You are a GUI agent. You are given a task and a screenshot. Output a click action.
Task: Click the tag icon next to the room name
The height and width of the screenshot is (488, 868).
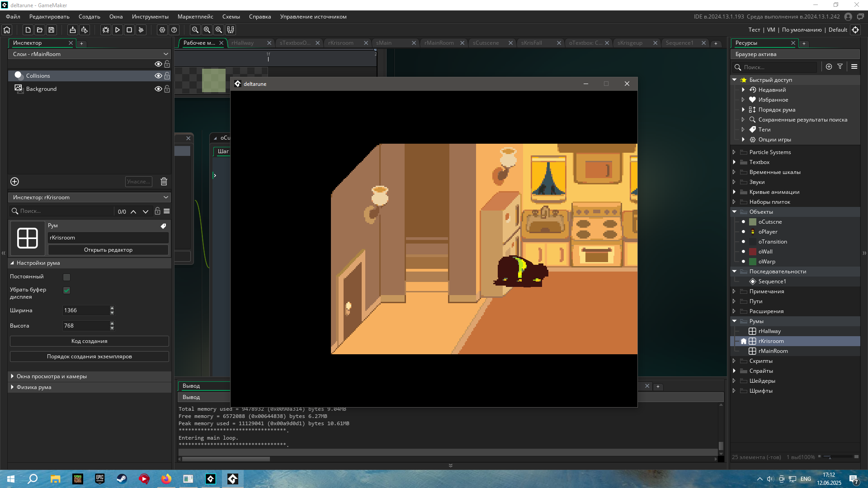click(x=163, y=226)
